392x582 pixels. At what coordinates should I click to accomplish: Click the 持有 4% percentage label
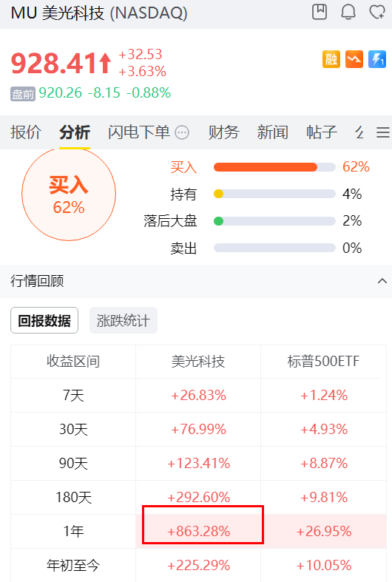[x=352, y=194]
